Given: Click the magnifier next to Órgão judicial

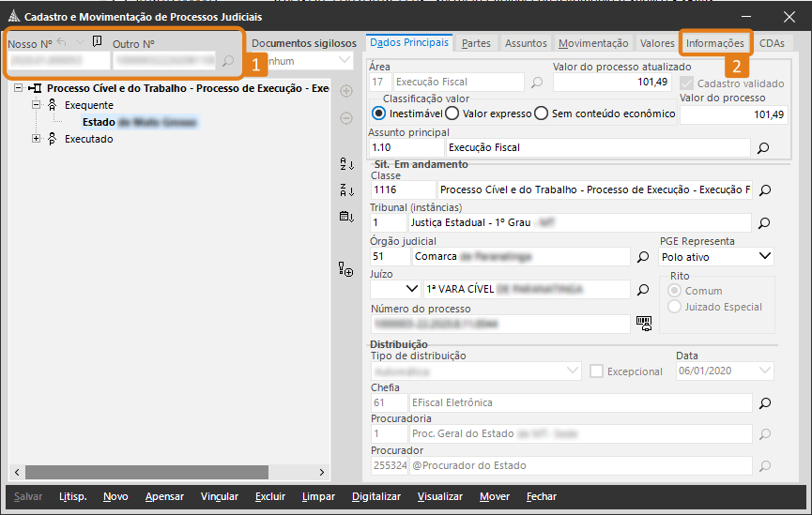Looking at the screenshot, I should [x=643, y=257].
